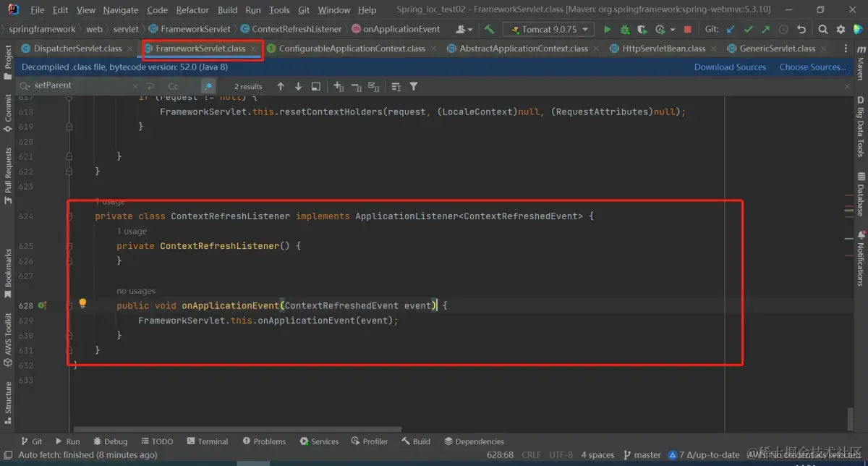Image resolution: width=868 pixels, height=466 pixels.
Task: Change indentation via '4 spaces' status widget
Action: [x=597, y=455]
